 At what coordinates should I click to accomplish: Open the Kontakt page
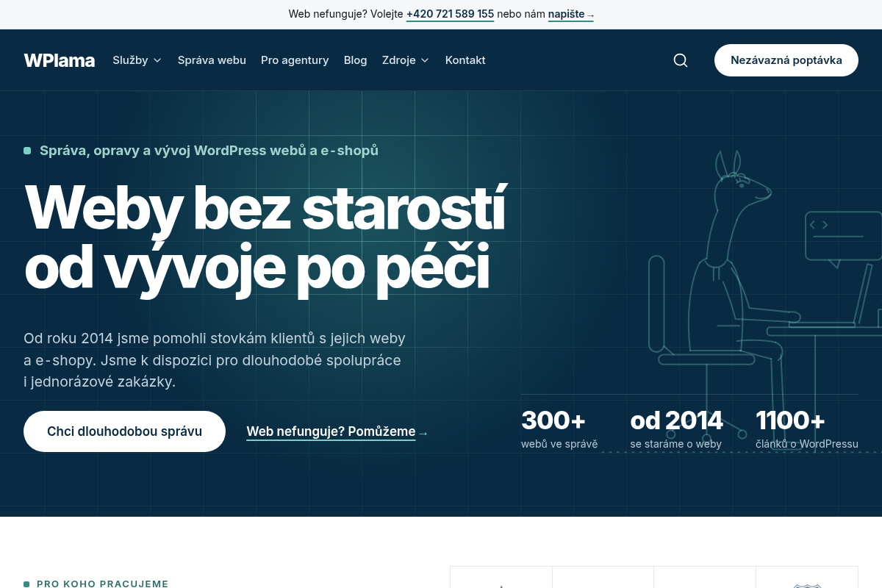(x=465, y=60)
